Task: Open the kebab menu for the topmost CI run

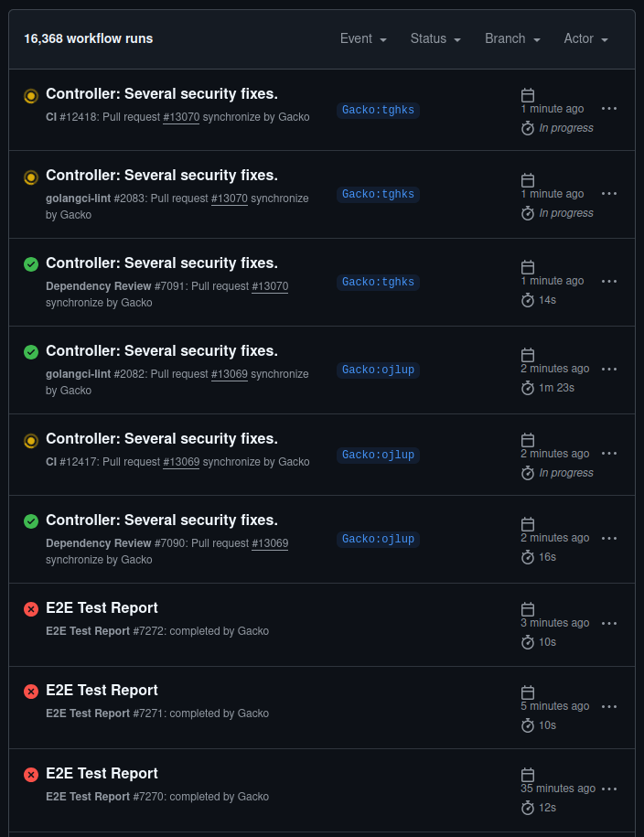Action: click(609, 108)
